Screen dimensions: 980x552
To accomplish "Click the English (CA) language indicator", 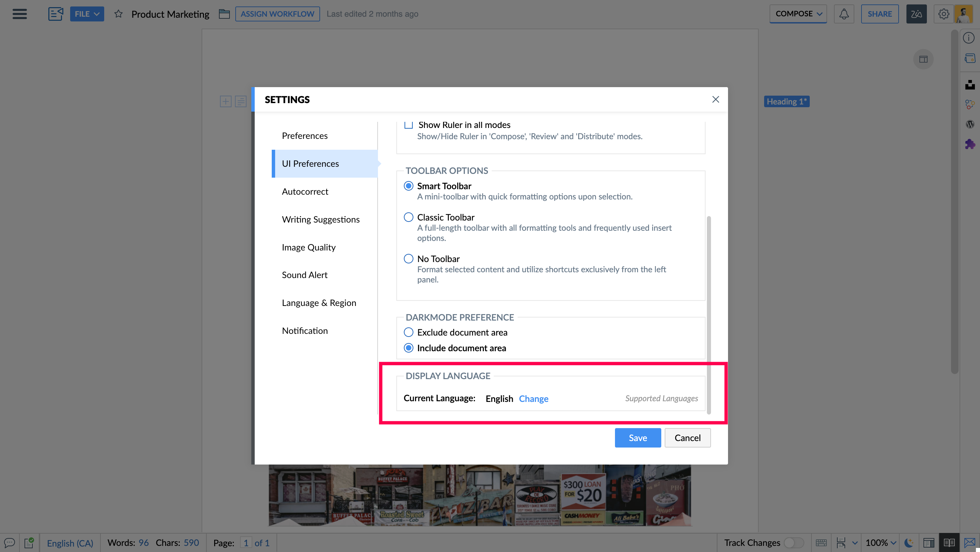I will (x=70, y=543).
